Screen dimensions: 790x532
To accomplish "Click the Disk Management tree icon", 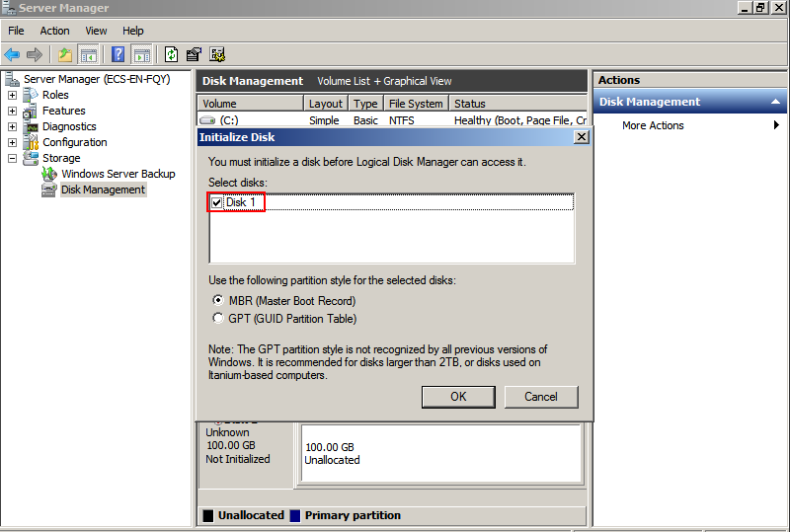I will point(48,190).
